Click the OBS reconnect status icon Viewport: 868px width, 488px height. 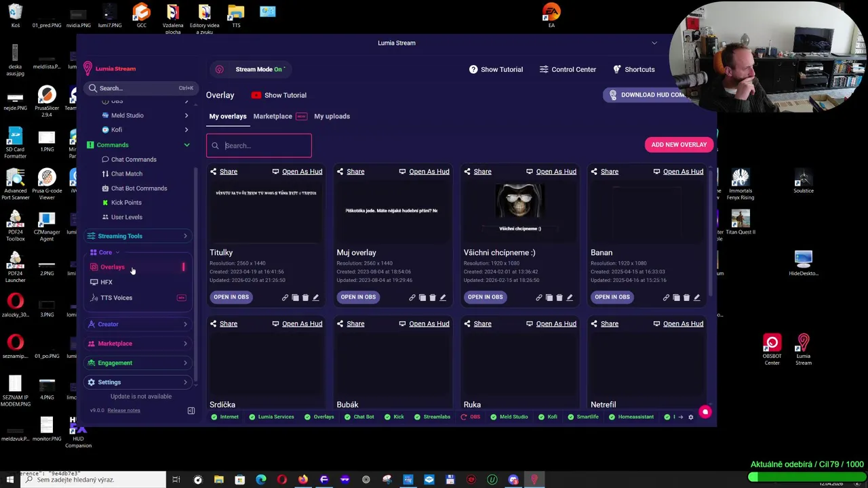[464, 417]
